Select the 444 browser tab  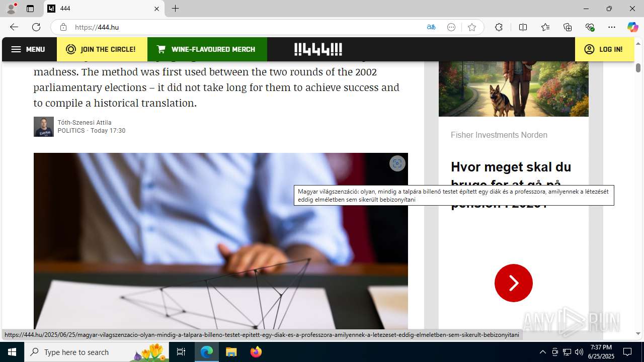(x=104, y=9)
